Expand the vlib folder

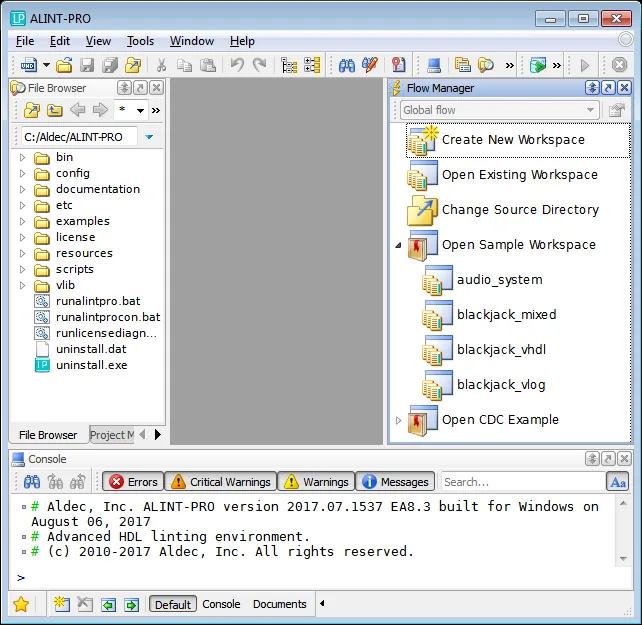click(23, 285)
